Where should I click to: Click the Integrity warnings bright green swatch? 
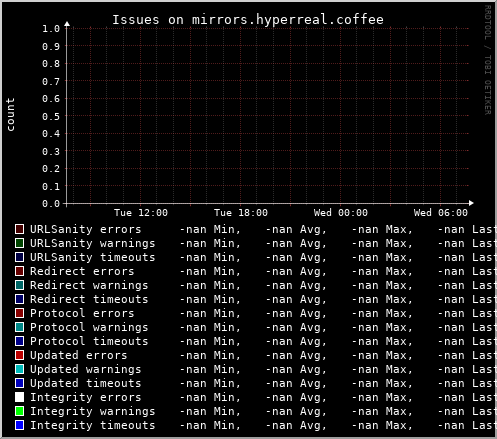pyautogui.click(x=19, y=411)
